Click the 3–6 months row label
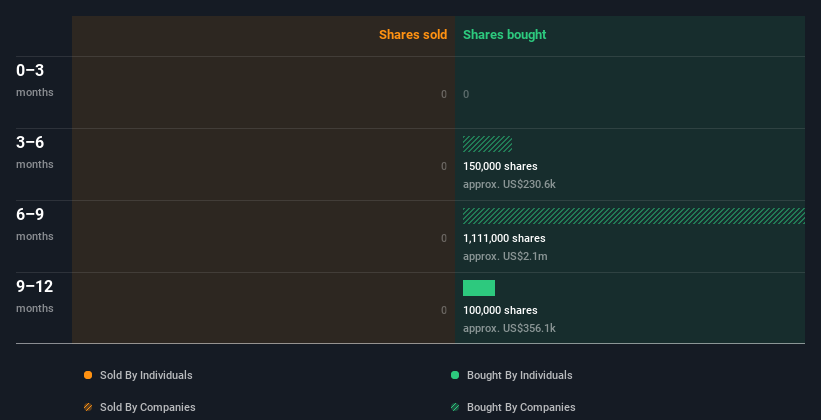Viewport: 821px width, 420px height. coord(35,152)
